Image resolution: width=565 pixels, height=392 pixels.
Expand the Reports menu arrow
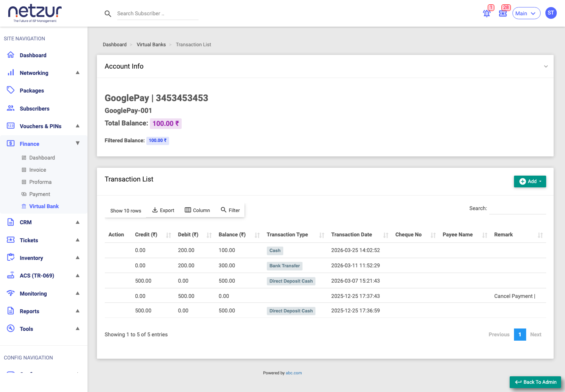click(x=78, y=311)
